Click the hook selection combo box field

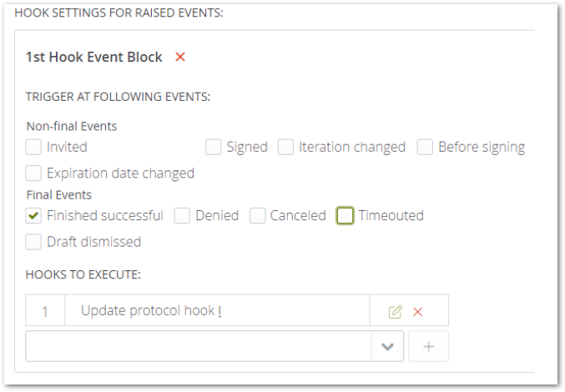198,346
